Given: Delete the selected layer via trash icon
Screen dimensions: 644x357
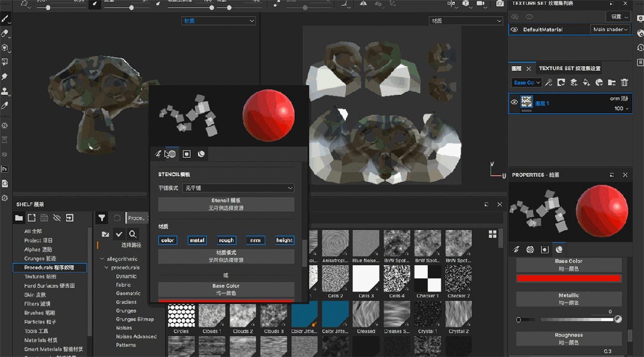Looking at the screenshot, I should 624,82.
